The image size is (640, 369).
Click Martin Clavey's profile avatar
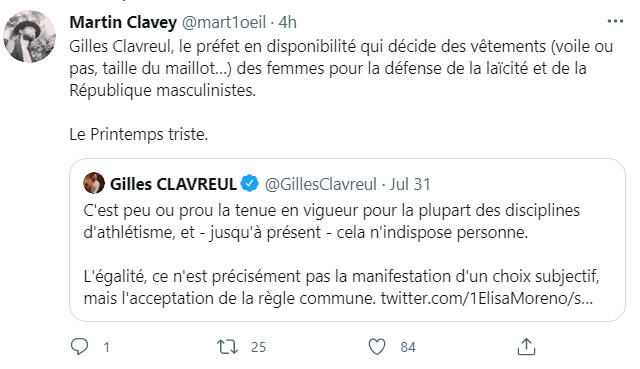29,37
